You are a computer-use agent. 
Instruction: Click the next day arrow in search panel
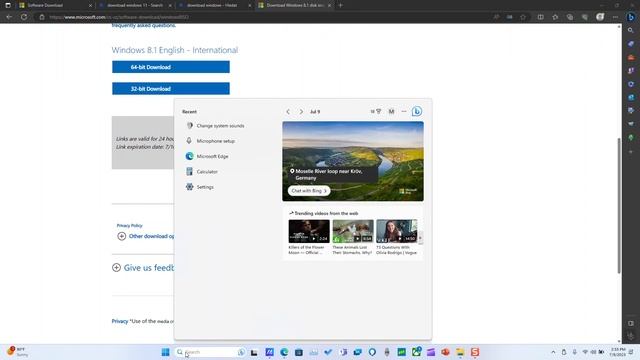tap(301, 111)
